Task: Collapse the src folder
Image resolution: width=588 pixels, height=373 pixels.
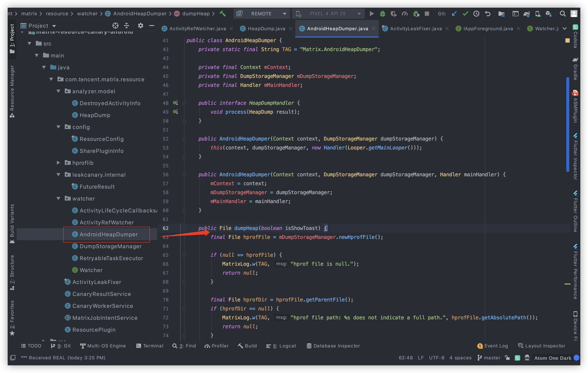Action: [x=30, y=43]
